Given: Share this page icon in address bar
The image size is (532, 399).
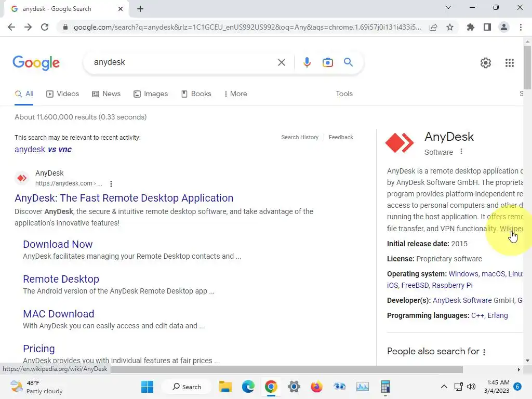Looking at the screenshot, I should point(433,27).
